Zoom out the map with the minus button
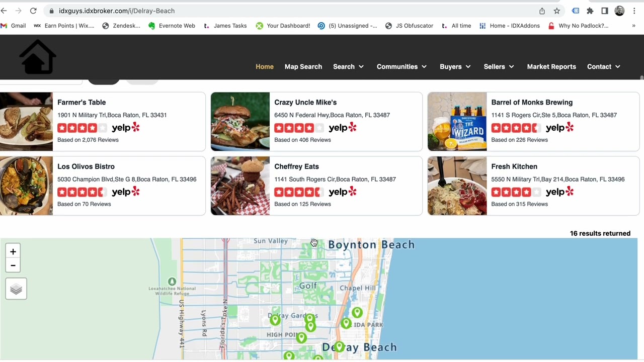 pos(13,265)
